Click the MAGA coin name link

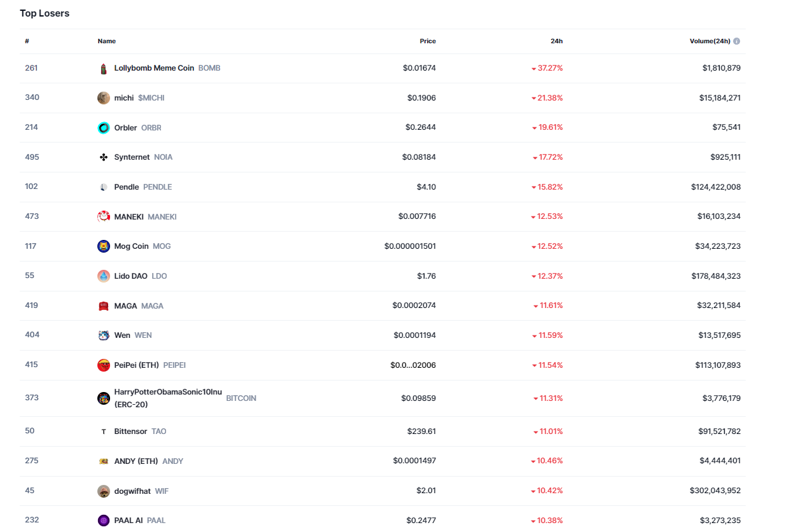point(125,306)
